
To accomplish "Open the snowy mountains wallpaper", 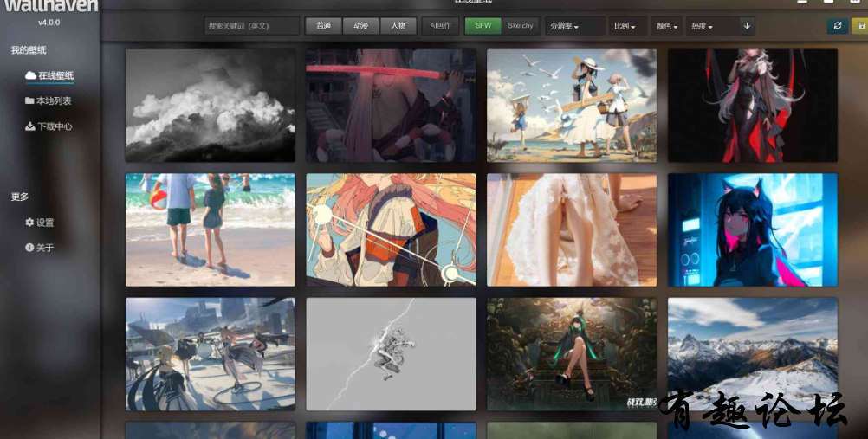I will [x=752, y=354].
